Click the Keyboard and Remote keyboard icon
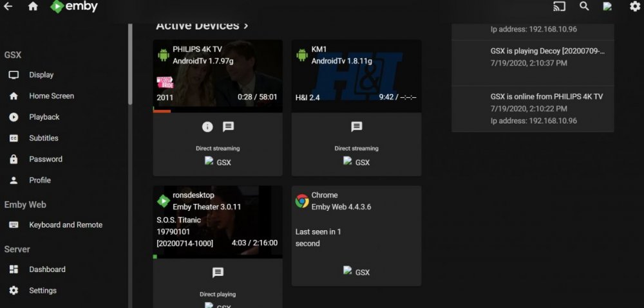The image size is (644, 308). [14, 225]
